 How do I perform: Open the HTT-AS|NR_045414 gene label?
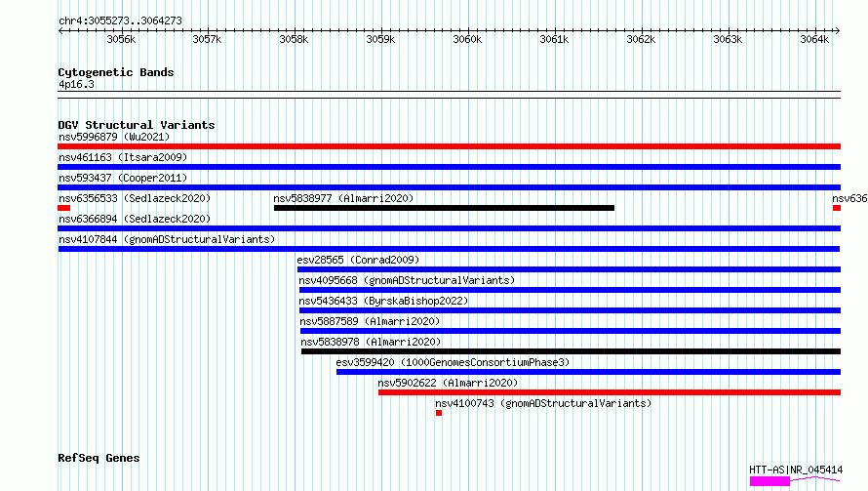796,470
